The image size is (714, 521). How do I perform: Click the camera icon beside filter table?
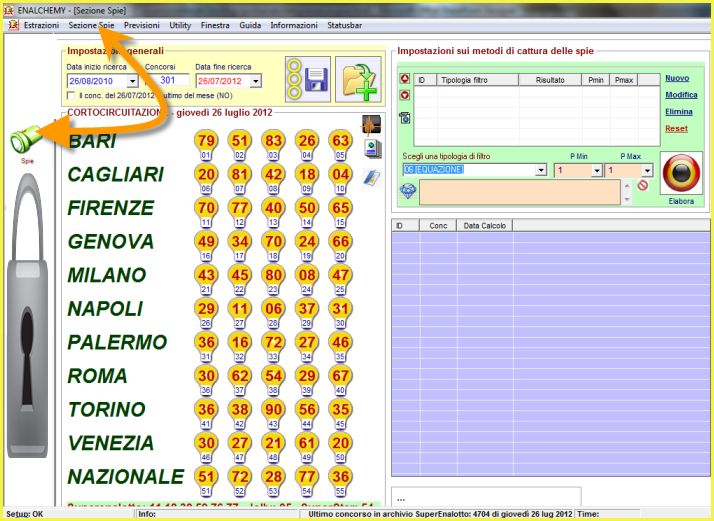pyautogui.click(x=405, y=117)
